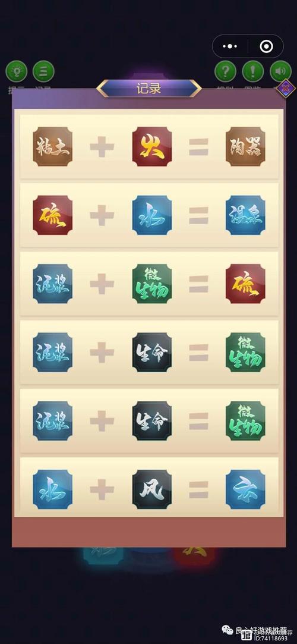Tap the mini program circle target button
The width and height of the screenshot is (297, 644).
(266, 46)
